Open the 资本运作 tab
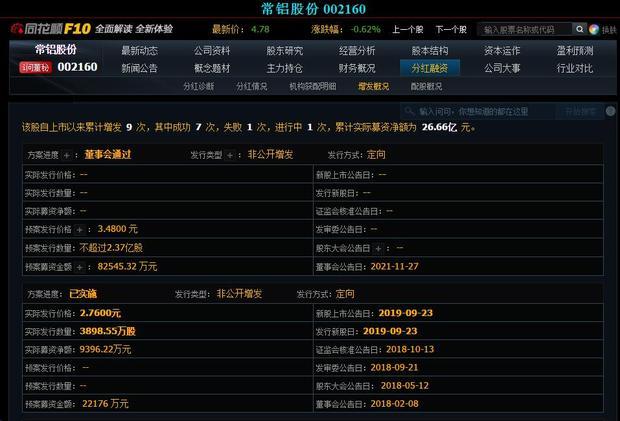 (x=502, y=51)
